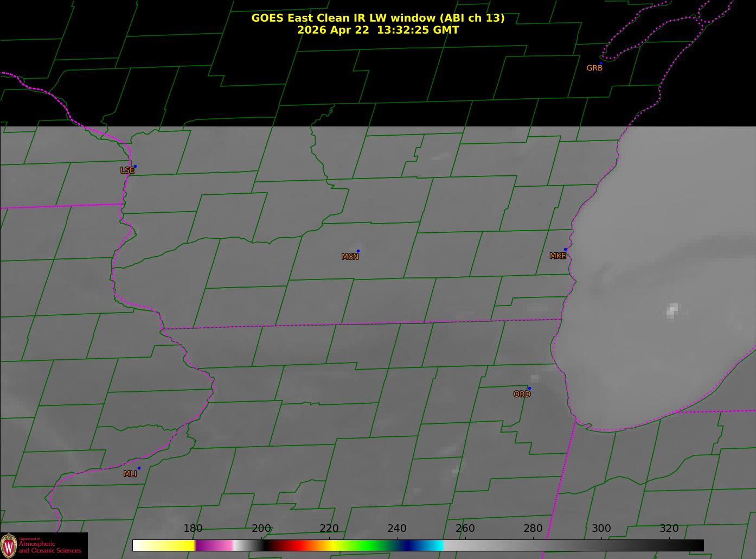Click the MLI station marker dot
Viewport: 756px width, 559px height.
click(x=139, y=468)
